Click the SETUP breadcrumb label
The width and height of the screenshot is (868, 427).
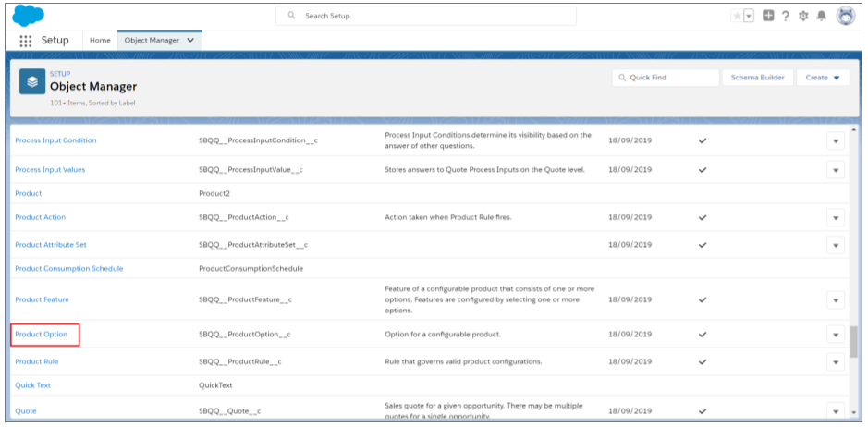(60, 74)
